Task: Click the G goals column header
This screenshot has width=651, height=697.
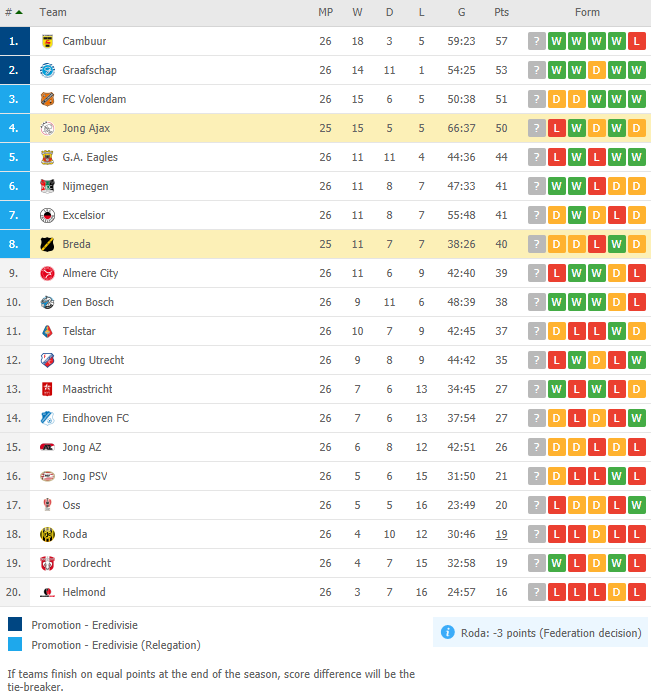Action: tap(461, 12)
